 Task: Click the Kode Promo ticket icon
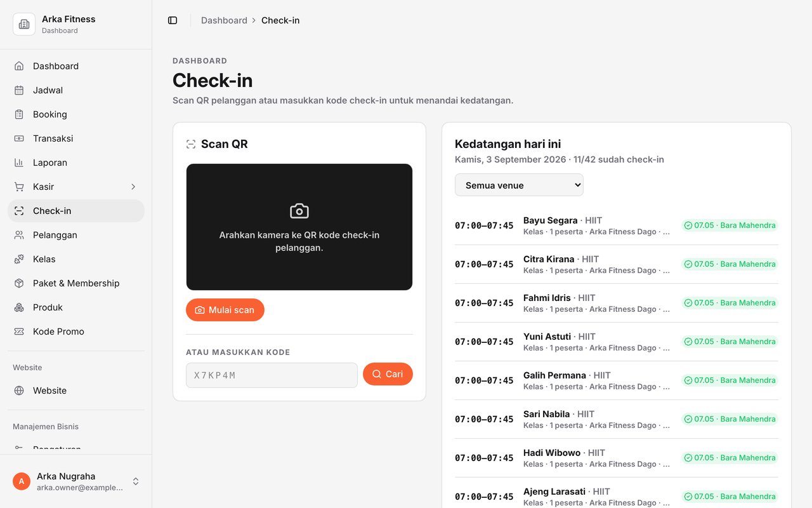point(19,331)
